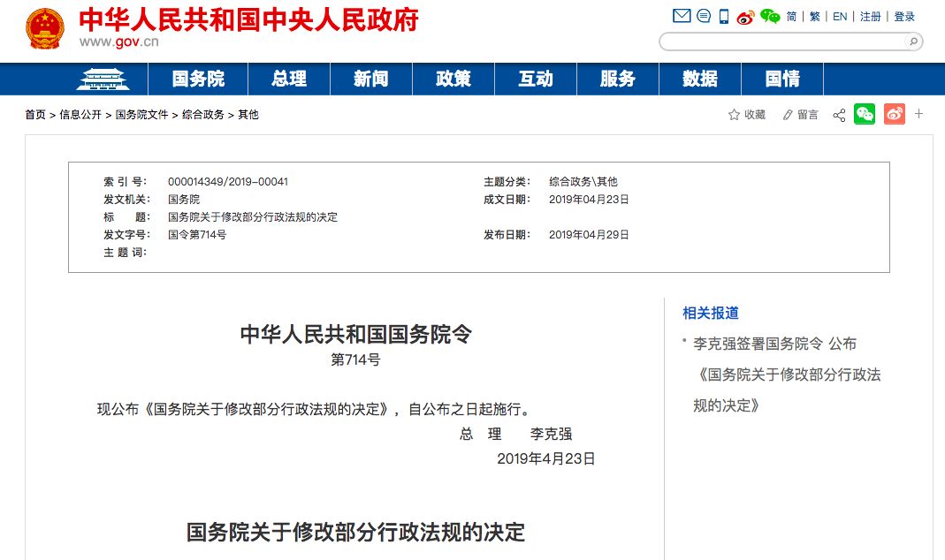Click the 留言 pencil icon
Viewport: 945px width, 560px height.
787,115
